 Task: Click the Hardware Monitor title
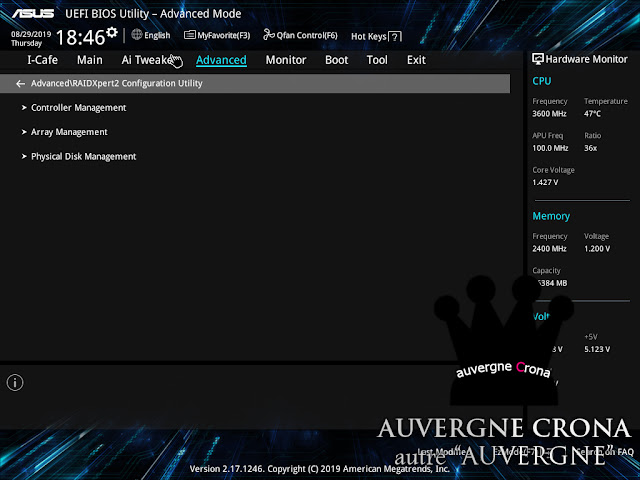pos(587,59)
